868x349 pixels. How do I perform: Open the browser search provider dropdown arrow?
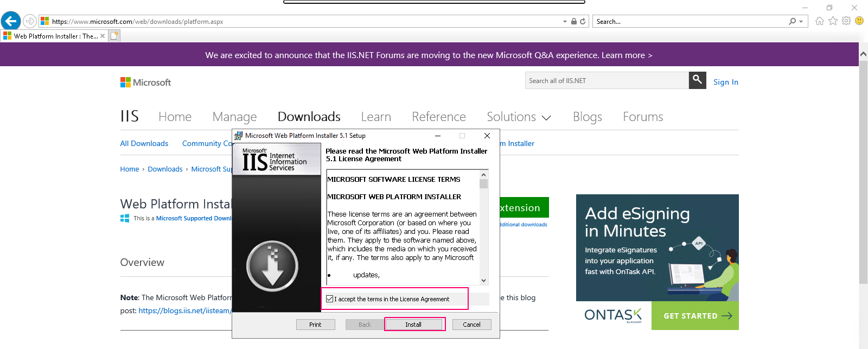[801, 22]
